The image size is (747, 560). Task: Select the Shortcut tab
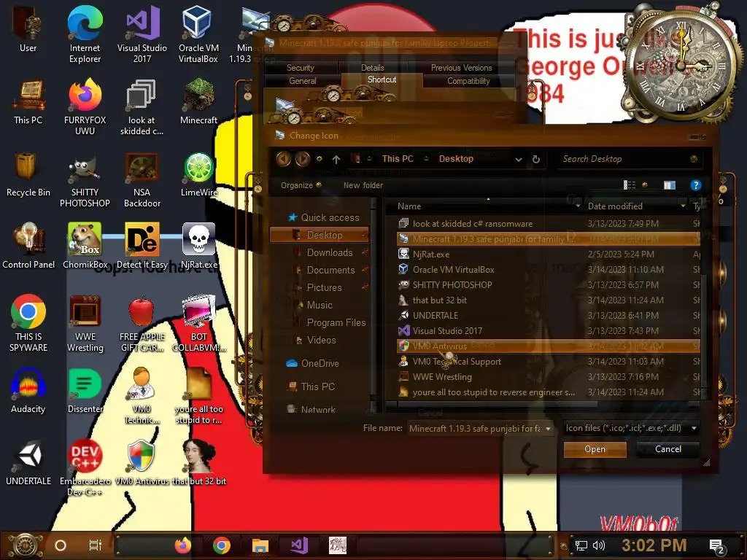tap(382, 79)
